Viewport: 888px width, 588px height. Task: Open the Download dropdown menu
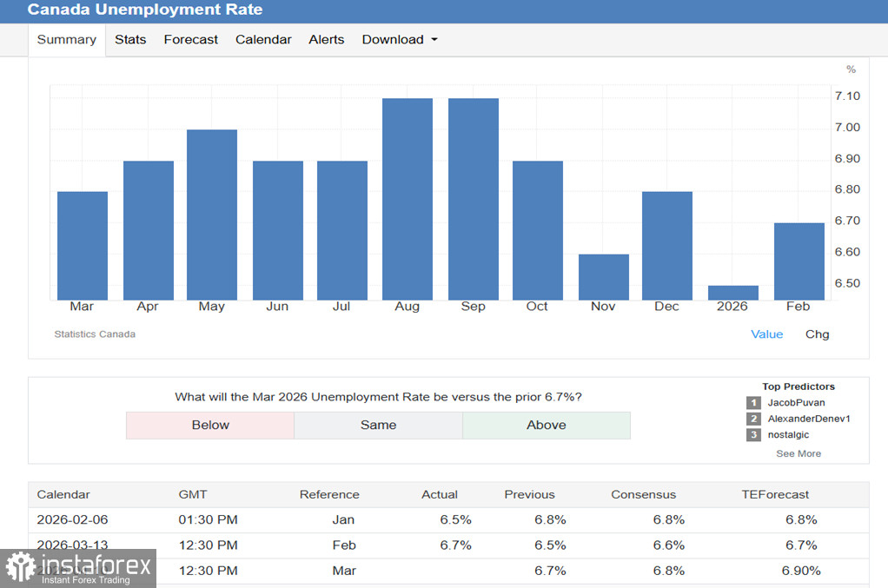(x=399, y=40)
